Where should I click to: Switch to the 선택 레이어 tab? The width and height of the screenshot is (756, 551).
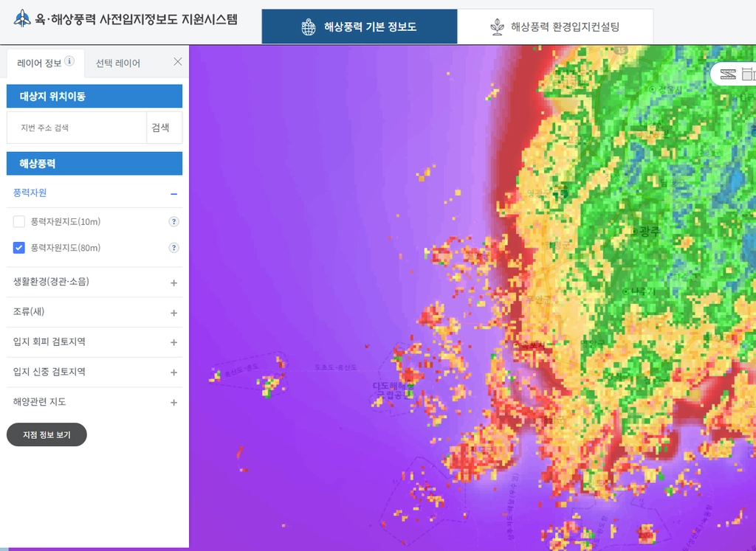118,63
